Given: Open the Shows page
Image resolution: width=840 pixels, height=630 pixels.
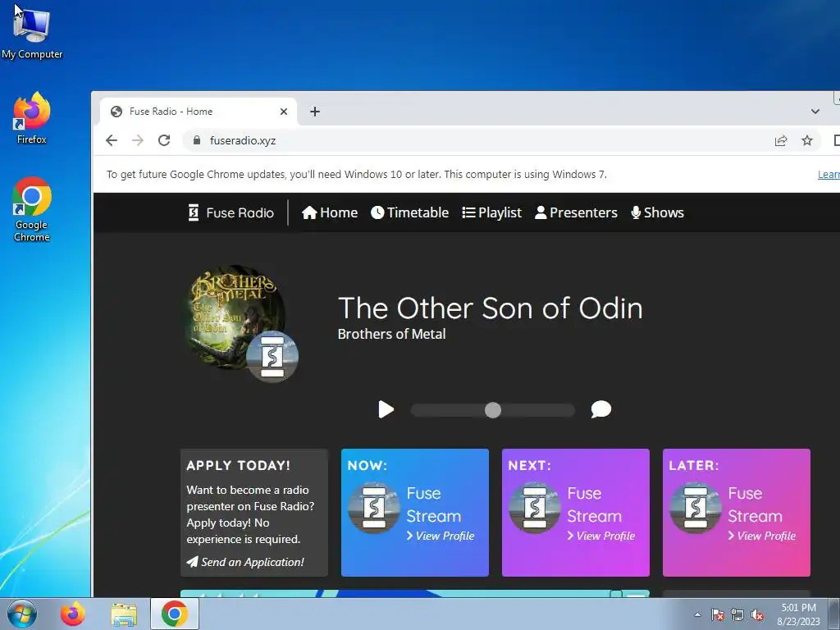Looking at the screenshot, I should [x=657, y=212].
